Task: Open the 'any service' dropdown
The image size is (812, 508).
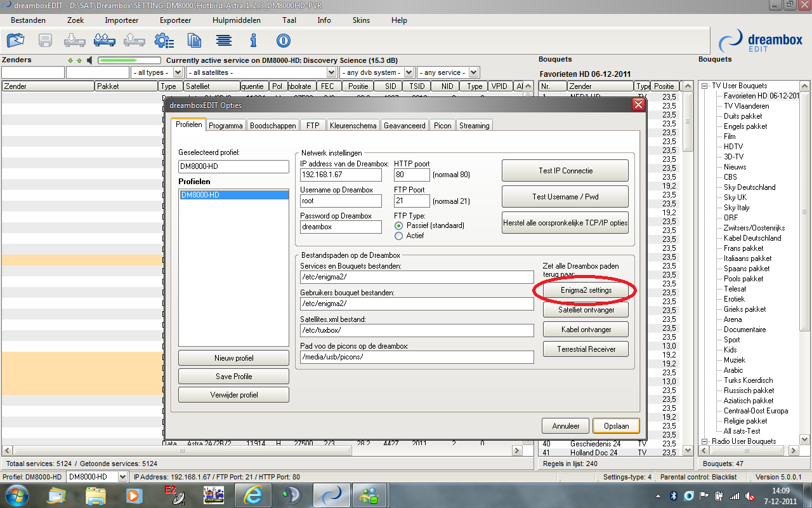Action: click(x=474, y=72)
